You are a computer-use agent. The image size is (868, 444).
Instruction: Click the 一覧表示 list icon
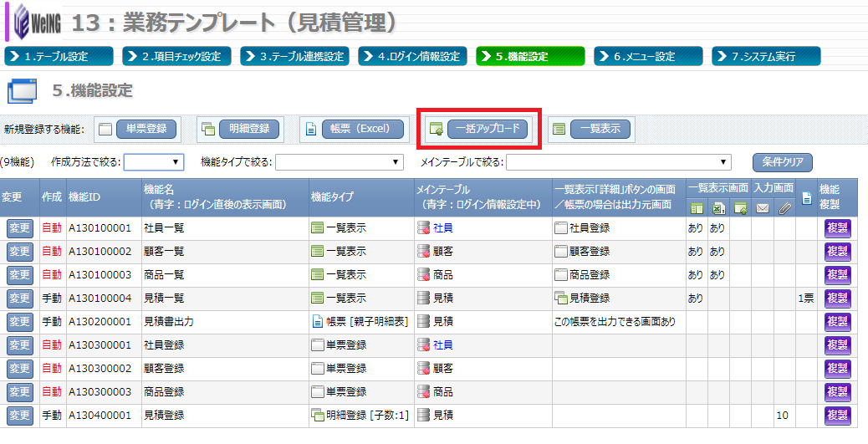point(559,130)
